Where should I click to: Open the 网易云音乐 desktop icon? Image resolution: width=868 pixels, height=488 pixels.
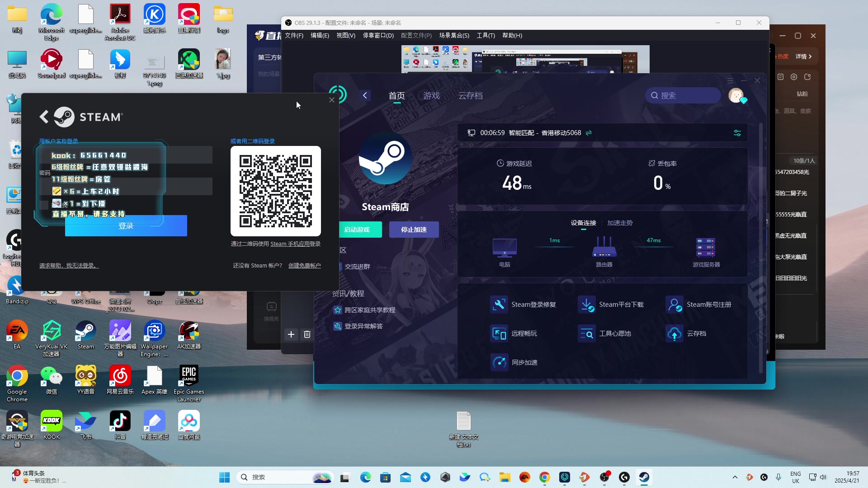click(x=120, y=380)
